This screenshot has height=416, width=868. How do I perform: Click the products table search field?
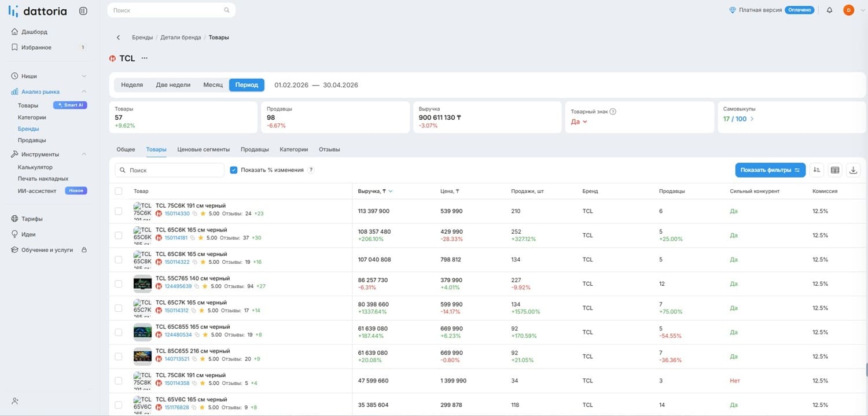pyautogui.click(x=170, y=170)
